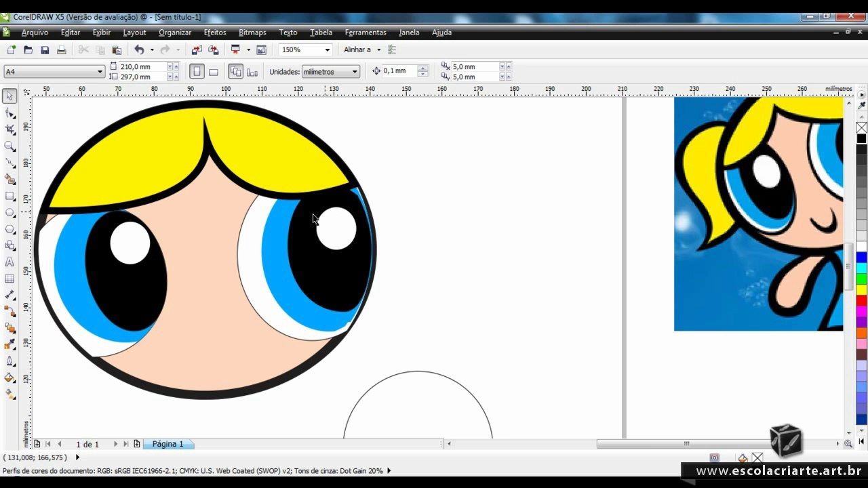This screenshot has width=868, height=488.
Task: Apply layout to current page only
Action: coord(252,71)
